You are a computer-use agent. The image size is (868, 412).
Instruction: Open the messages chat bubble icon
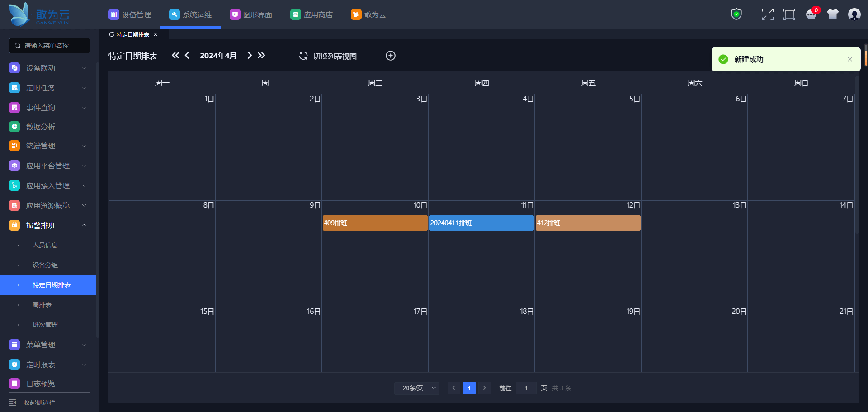pos(811,14)
